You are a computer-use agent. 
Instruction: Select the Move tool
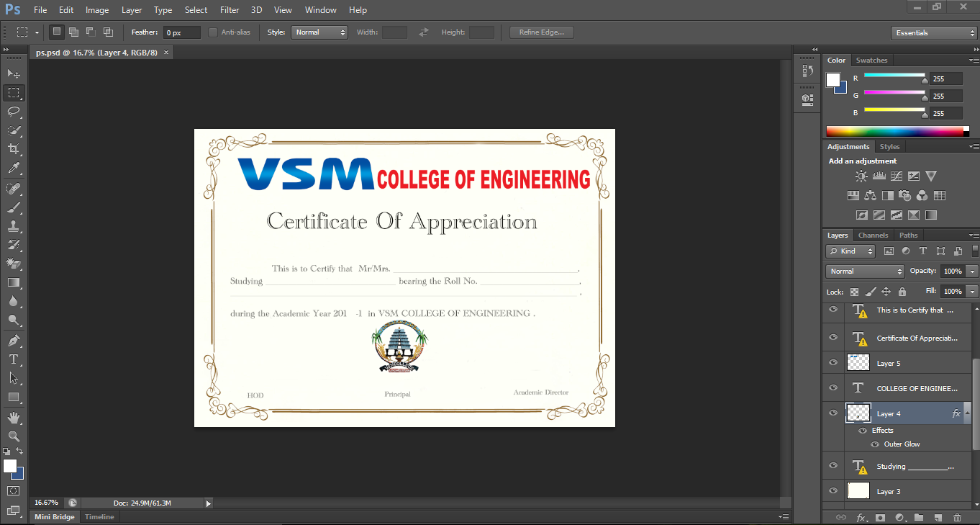tap(13, 73)
